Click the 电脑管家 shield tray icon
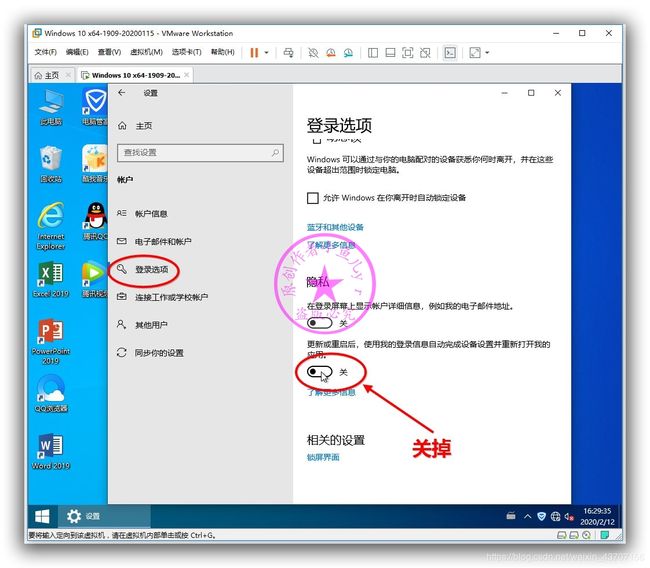650x568 pixels. click(541, 516)
